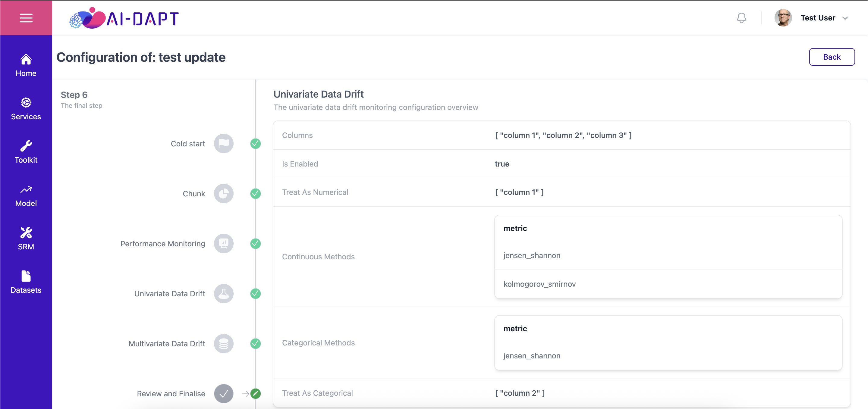The image size is (868, 409).
Task: Click green pencil marker beside Review and Finalise
Action: (255, 394)
